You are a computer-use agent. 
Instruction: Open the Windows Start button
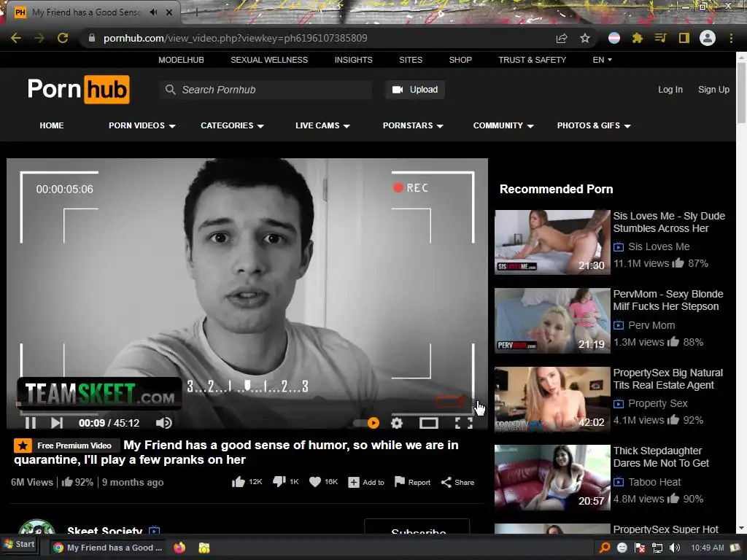(x=19, y=544)
